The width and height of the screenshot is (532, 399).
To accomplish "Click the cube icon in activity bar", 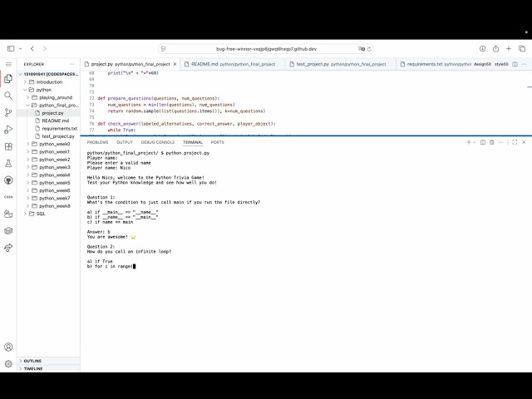I will pos(8,231).
